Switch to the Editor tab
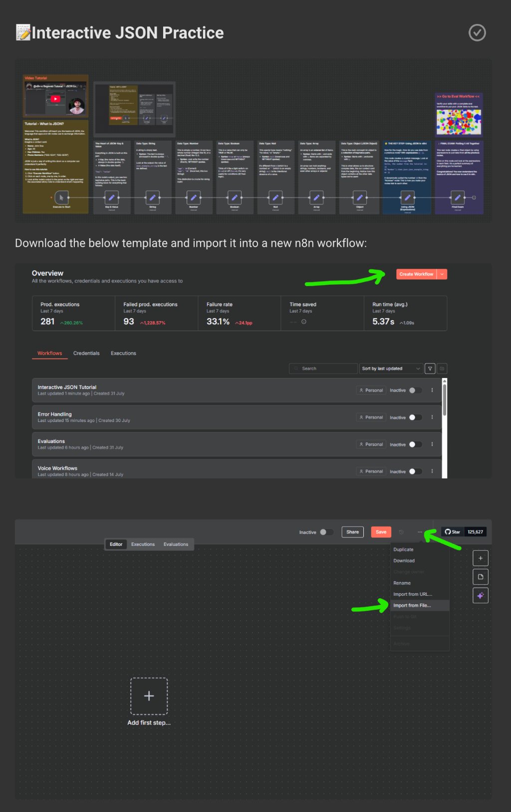Image resolution: width=511 pixels, height=812 pixels. (116, 544)
